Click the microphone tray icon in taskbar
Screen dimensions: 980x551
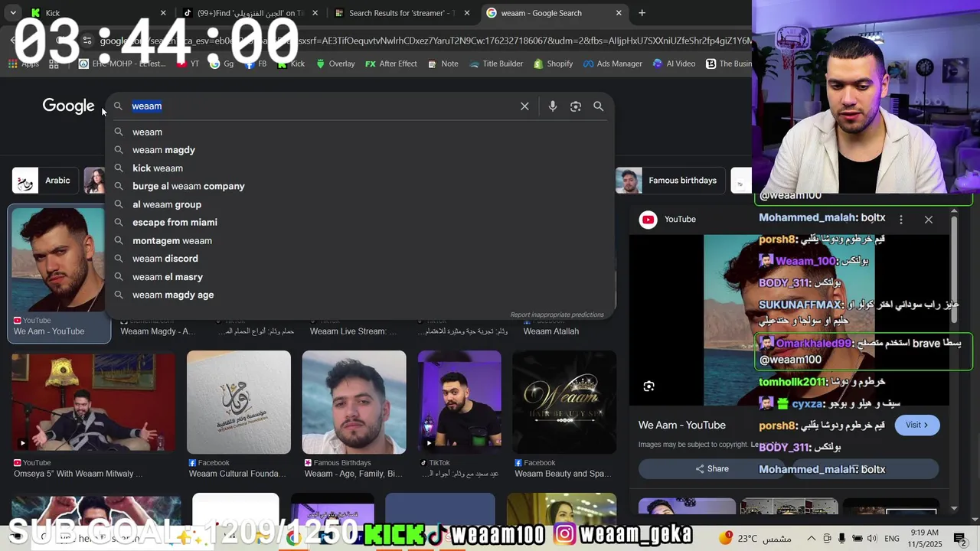click(841, 538)
